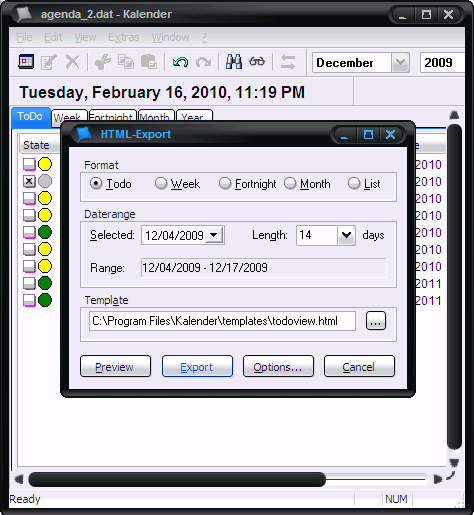Open the December month dropdown

(400, 62)
